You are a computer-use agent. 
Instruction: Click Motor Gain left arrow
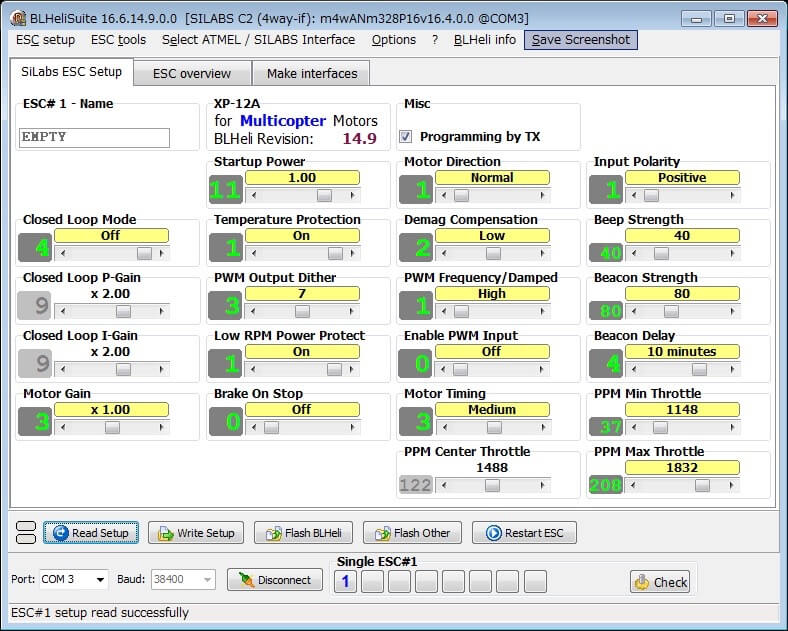pyautogui.click(x=63, y=428)
